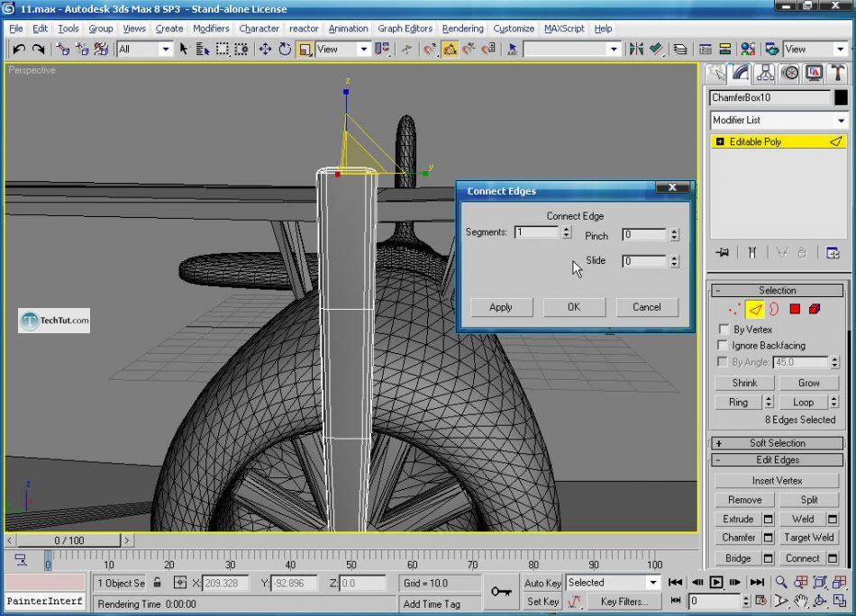Toggle the selection lock padlock icon

[157, 583]
